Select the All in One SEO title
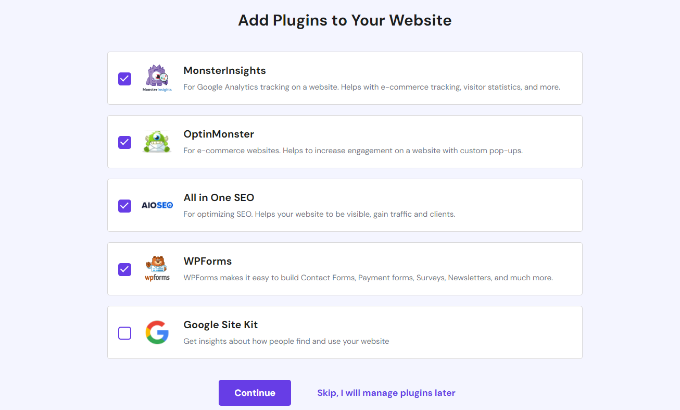This screenshot has width=680, height=410. (x=218, y=198)
